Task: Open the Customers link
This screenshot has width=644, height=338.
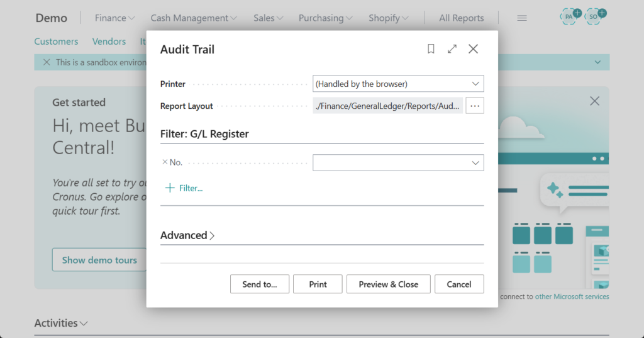Action: pyautogui.click(x=56, y=42)
